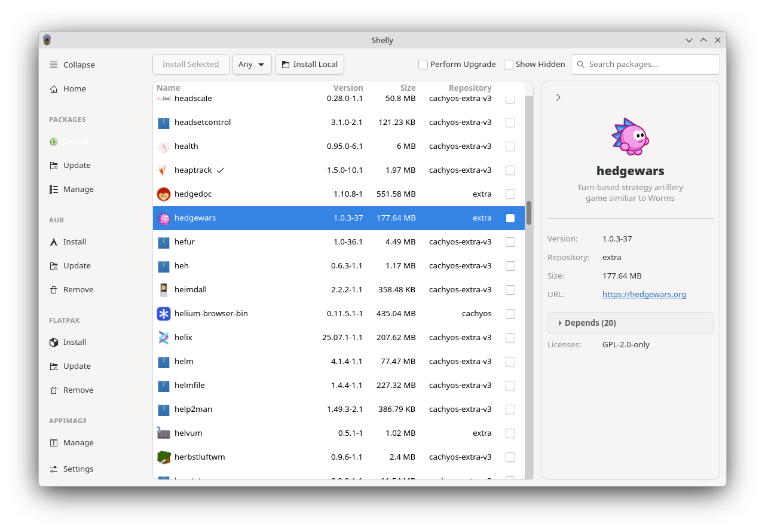765x532 pixels.
Task: Enable the Perform Upgrade checkbox
Action: point(423,64)
